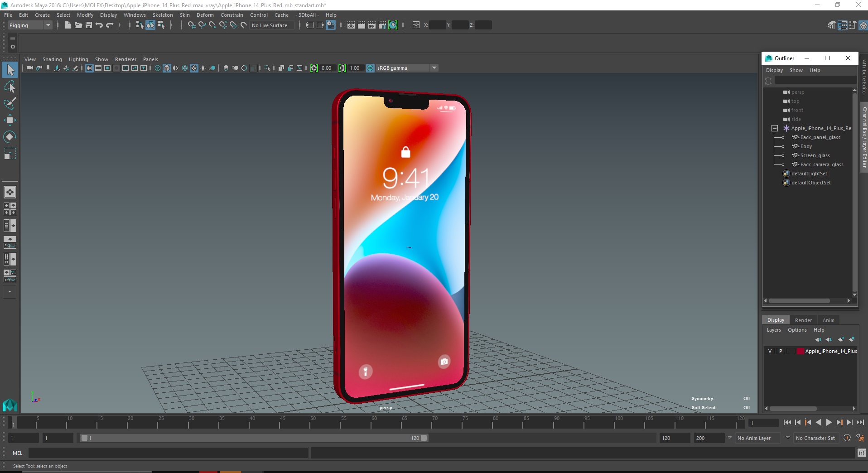
Task: Choose the Paint Selection tool
Action: (x=10, y=103)
